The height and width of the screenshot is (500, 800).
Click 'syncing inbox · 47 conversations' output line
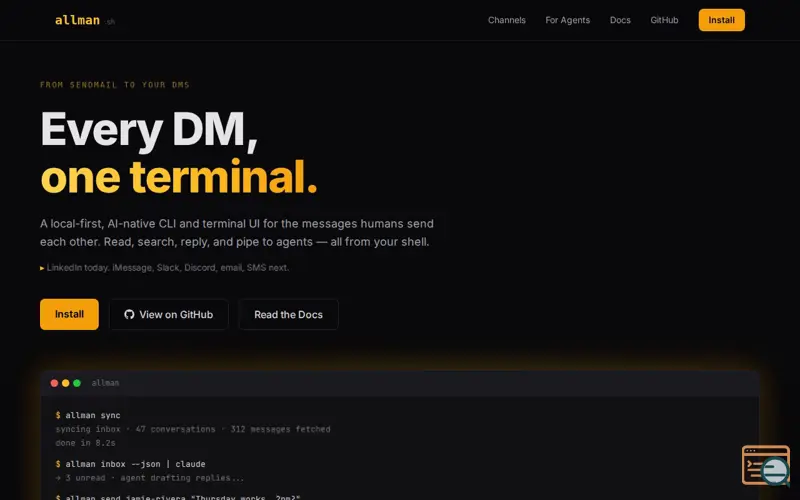click(x=193, y=429)
